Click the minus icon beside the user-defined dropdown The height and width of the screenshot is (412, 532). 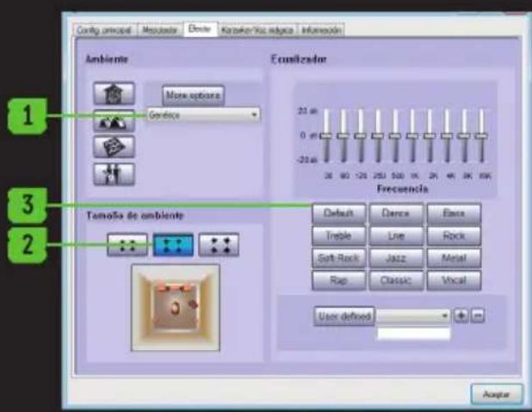[478, 316]
